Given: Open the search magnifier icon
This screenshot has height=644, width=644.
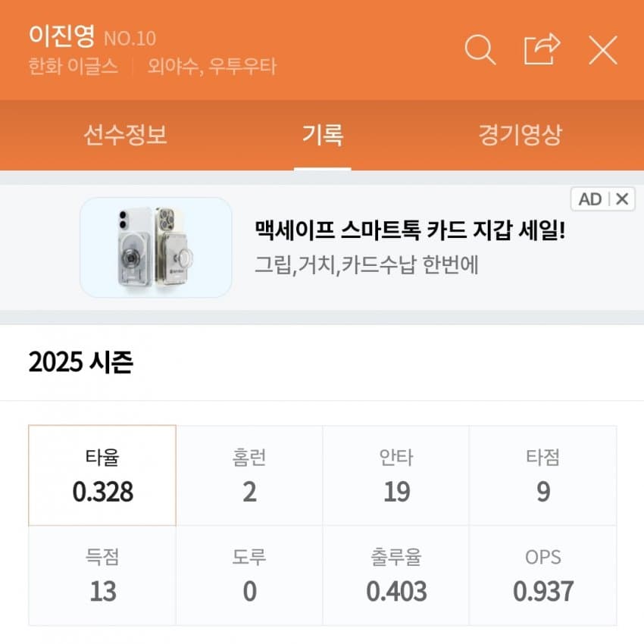Looking at the screenshot, I should tap(480, 50).
